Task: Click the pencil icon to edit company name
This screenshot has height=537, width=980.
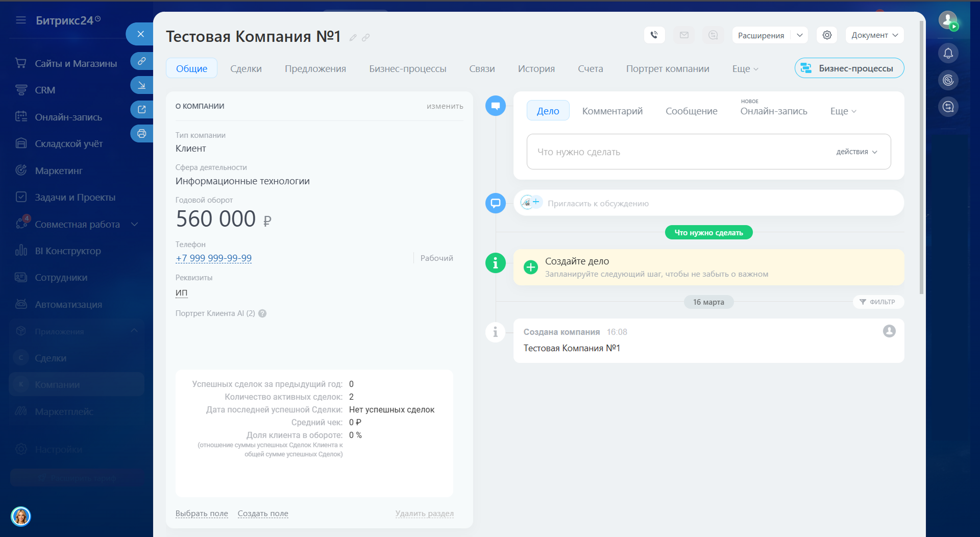Action: pyautogui.click(x=353, y=38)
